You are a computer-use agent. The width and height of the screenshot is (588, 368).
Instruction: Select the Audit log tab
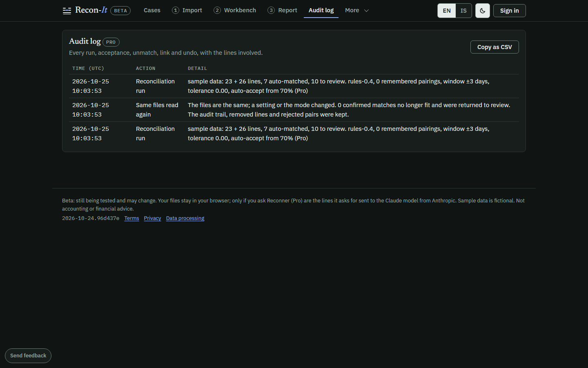321,10
